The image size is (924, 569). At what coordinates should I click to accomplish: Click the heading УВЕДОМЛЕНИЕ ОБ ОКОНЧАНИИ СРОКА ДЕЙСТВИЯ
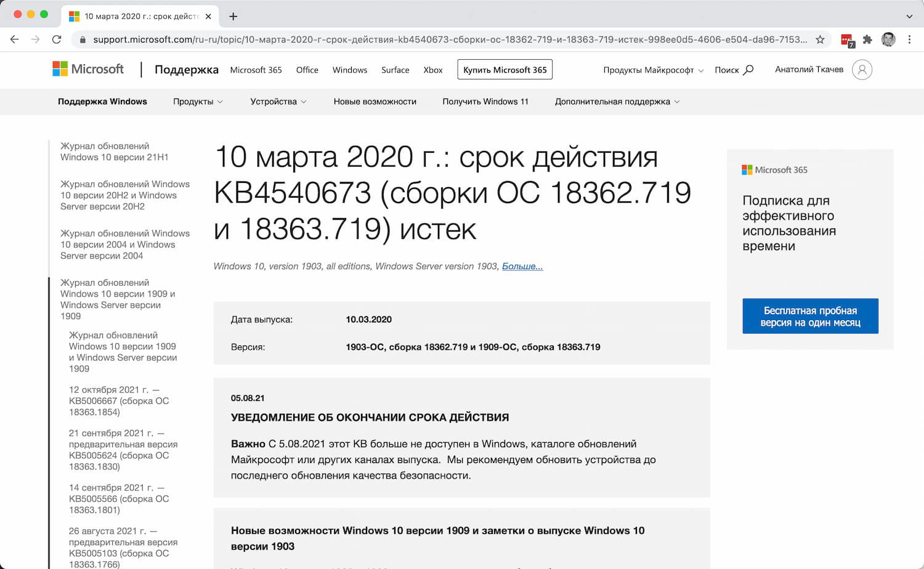tap(370, 418)
